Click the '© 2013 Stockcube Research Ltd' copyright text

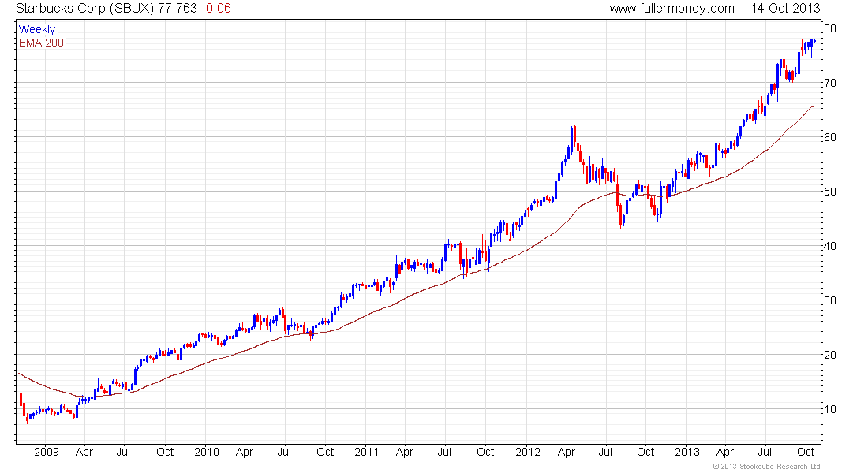[767, 467]
